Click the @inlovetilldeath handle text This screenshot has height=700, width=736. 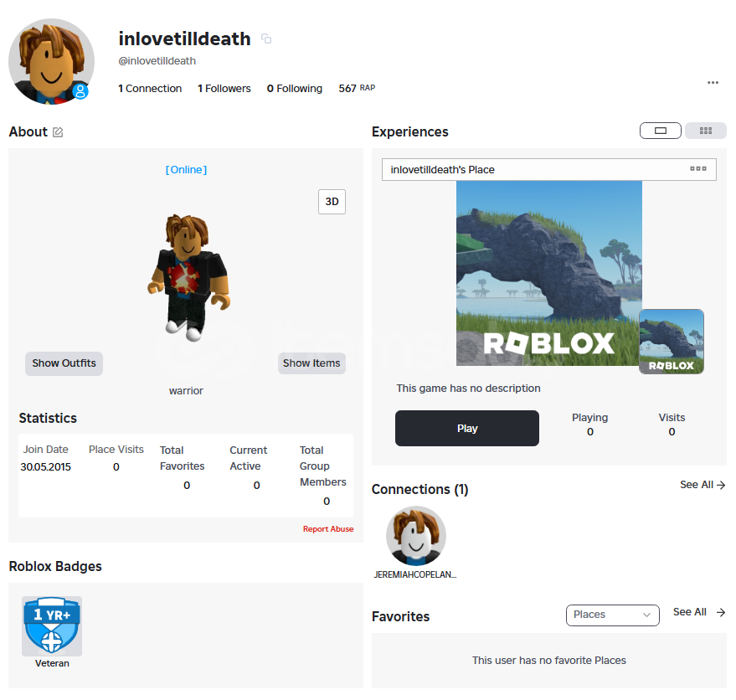157,61
